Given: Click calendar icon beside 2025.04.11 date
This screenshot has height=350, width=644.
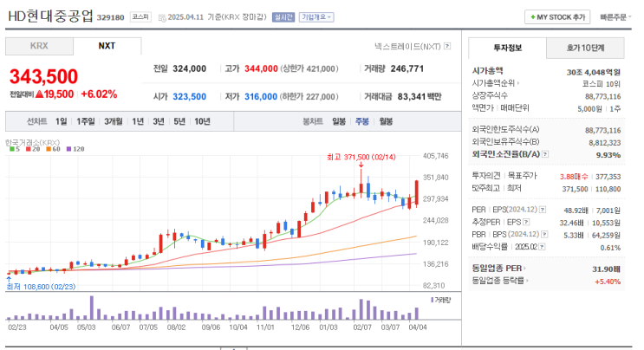Looking at the screenshot, I should click(x=162, y=17).
